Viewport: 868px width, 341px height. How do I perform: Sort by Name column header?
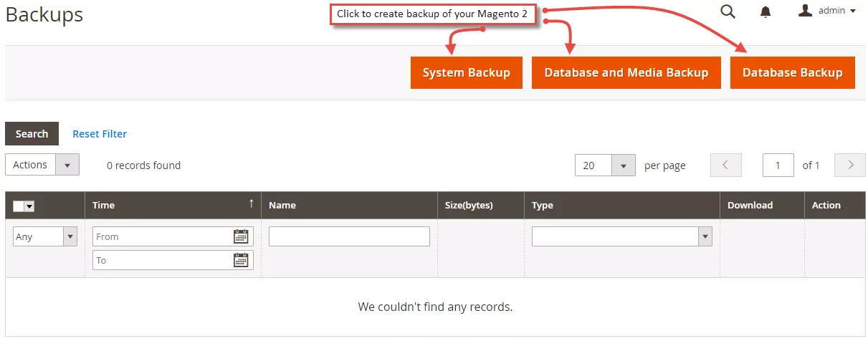[282, 205]
